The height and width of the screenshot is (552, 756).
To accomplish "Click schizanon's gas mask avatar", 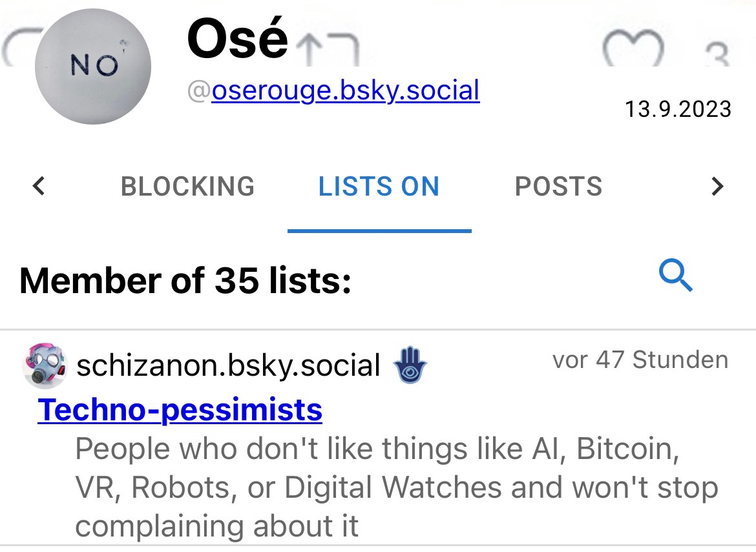I will [x=45, y=366].
